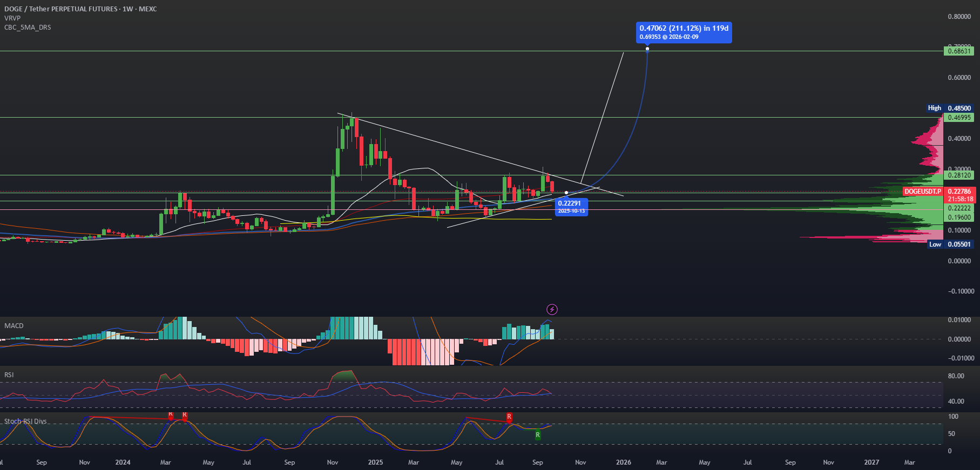Click 2026 on the time axis
This screenshot has width=980, height=470.
tap(624, 462)
